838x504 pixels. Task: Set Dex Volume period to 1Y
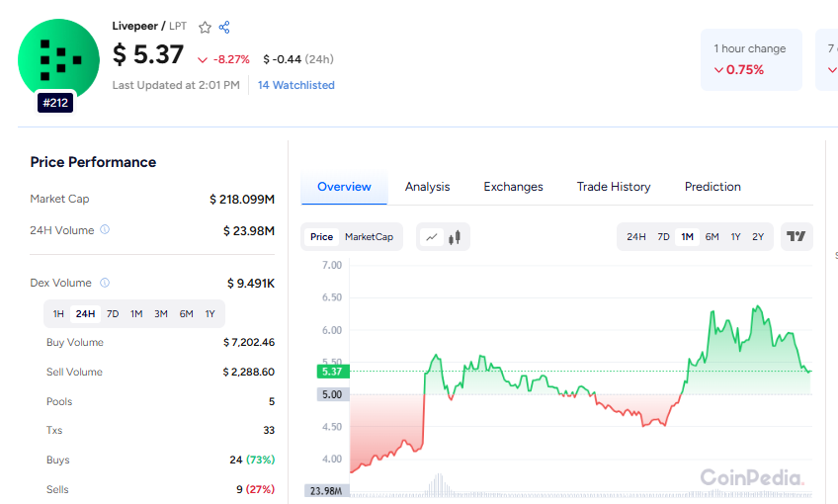click(x=210, y=313)
